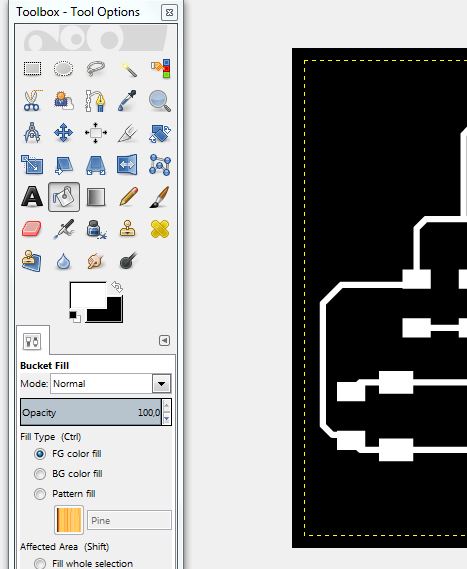Open the Mode dropdown showing Normal

(110, 384)
